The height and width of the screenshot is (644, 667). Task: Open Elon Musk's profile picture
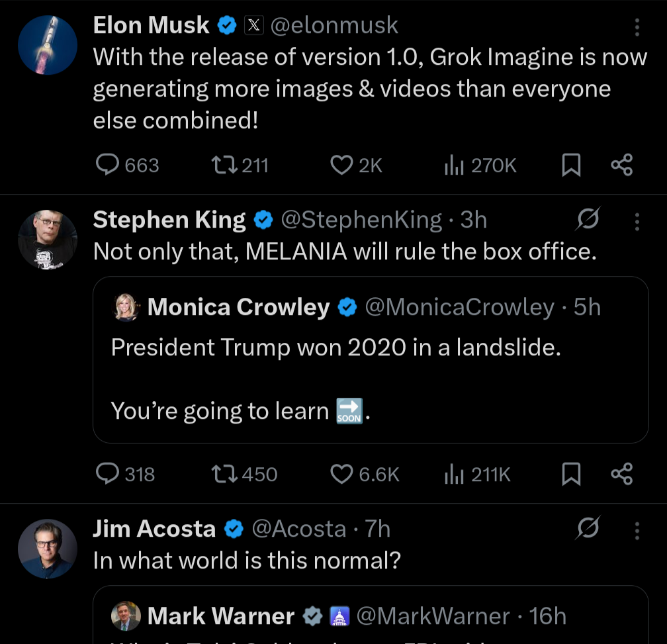click(48, 45)
